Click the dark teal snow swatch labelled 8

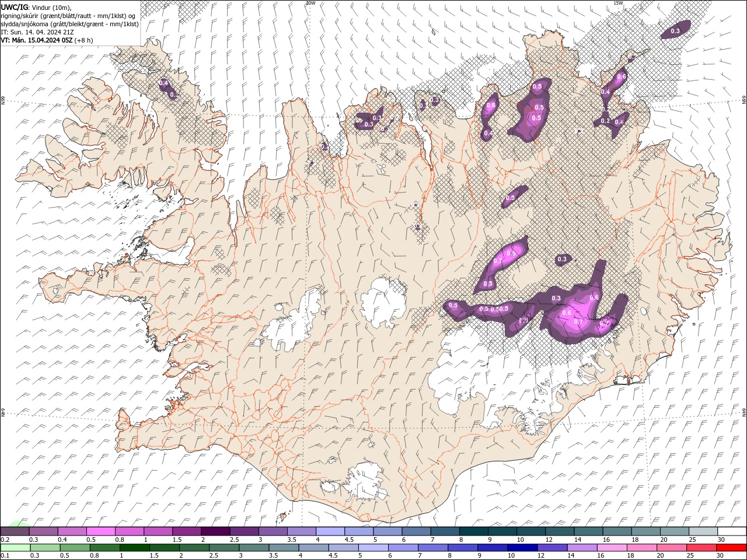(473, 531)
